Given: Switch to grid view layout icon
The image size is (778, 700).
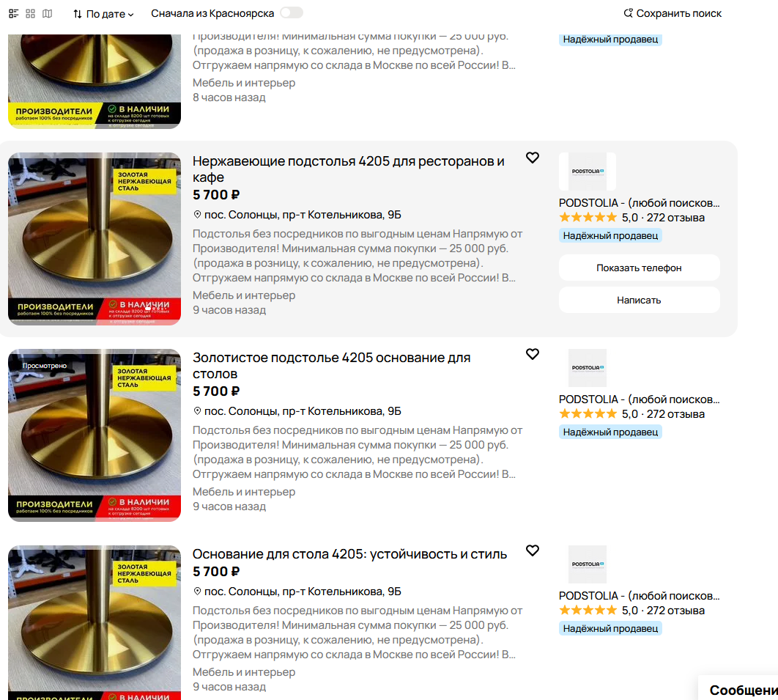Looking at the screenshot, I should pyautogui.click(x=30, y=13).
